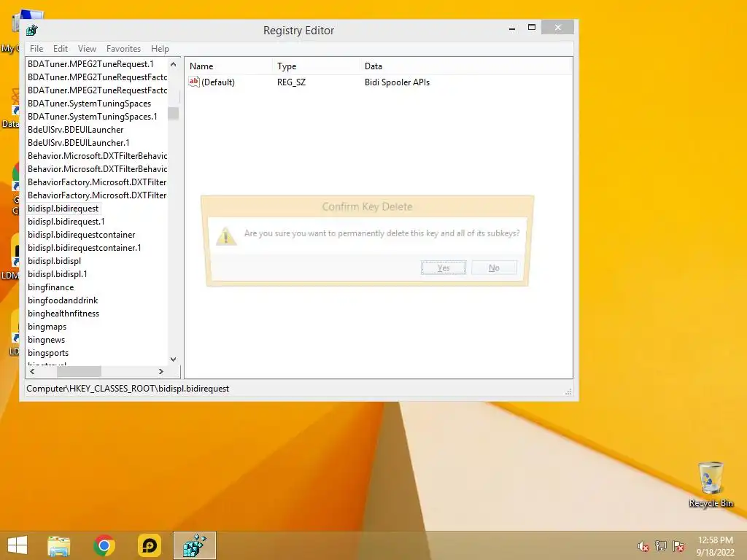Confirm deletion with the Yes button
The height and width of the screenshot is (560, 747).
(x=444, y=268)
